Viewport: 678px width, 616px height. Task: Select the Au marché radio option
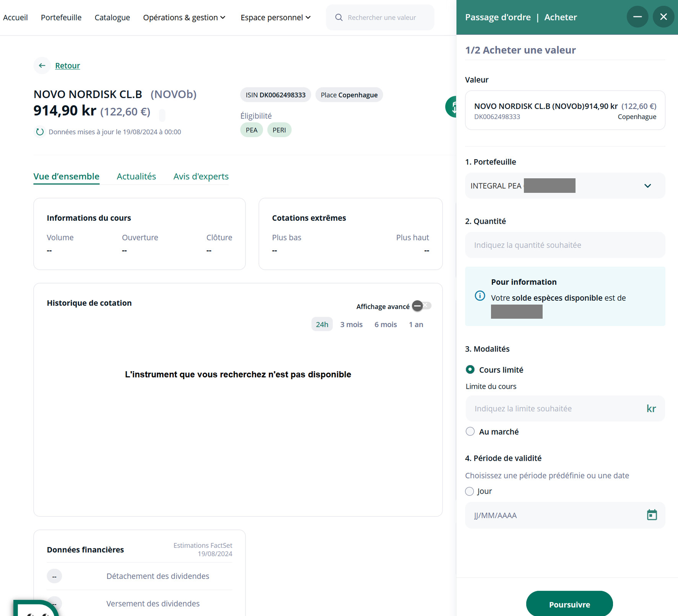[470, 432]
